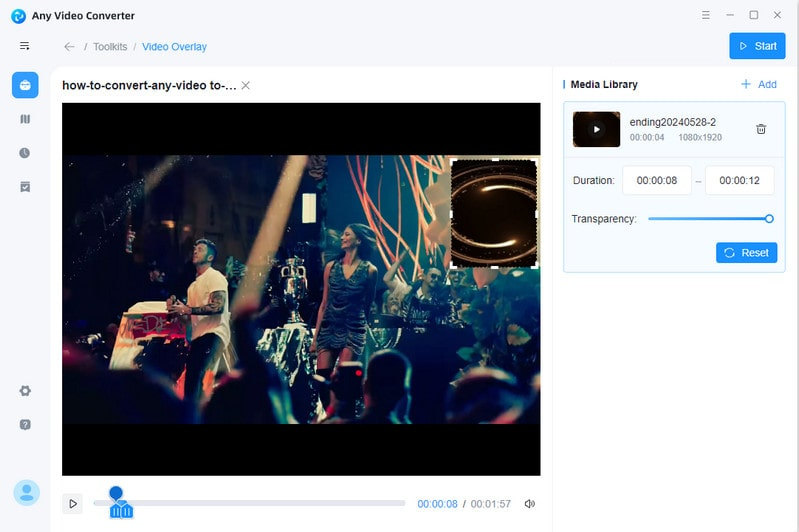The image size is (799, 532).
Task: Click the Help question mark icon
Action: click(25, 424)
